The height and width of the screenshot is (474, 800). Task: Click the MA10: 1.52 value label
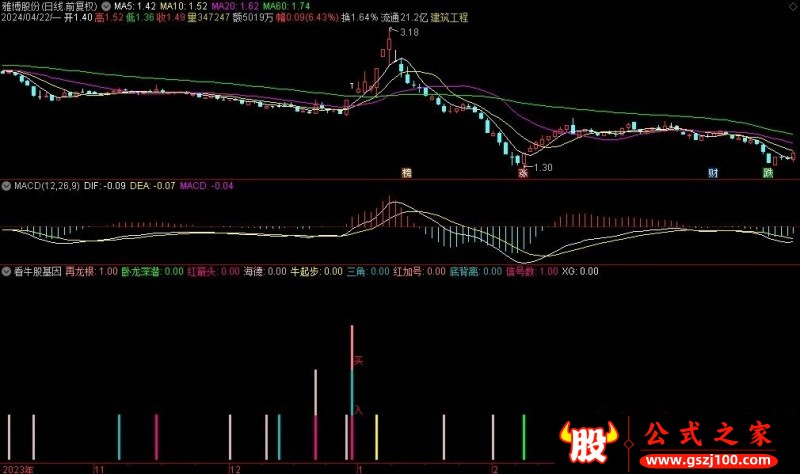pos(184,6)
